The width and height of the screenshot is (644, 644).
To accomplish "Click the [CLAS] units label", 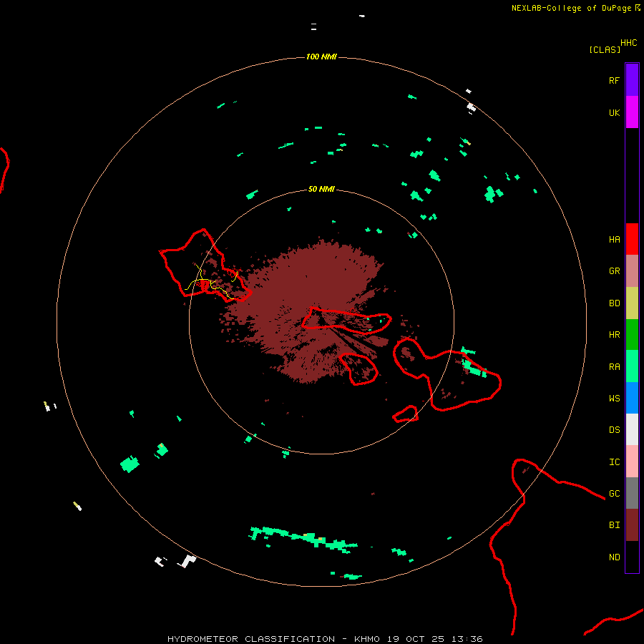I will tap(605, 49).
